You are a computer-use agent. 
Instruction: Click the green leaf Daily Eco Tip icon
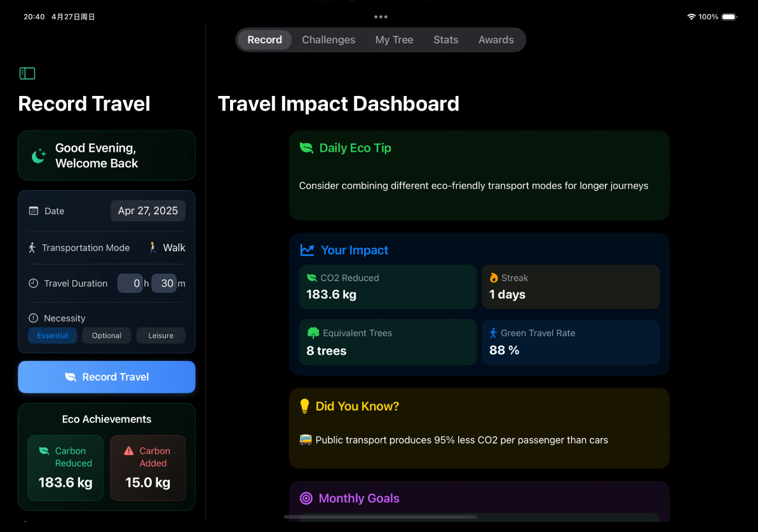pyautogui.click(x=306, y=148)
